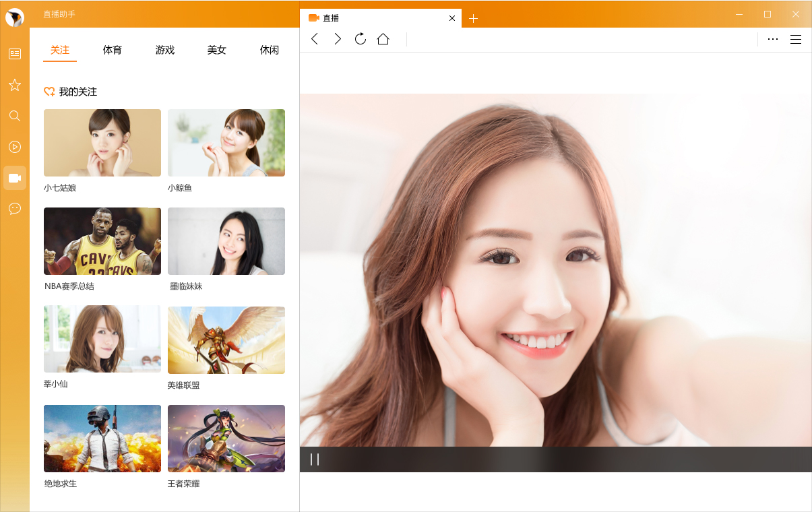Open the three-dot more options menu
The image size is (812, 512).
(x=773, y=39)
